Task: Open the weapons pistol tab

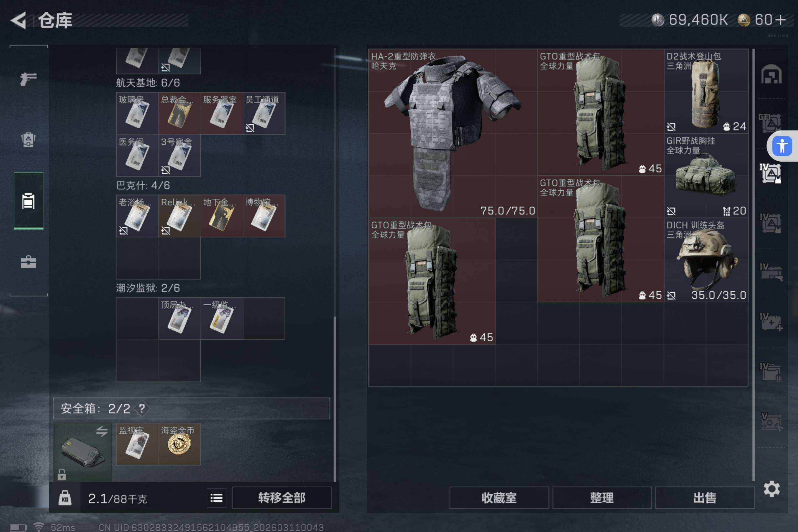Action: point(28,78)
